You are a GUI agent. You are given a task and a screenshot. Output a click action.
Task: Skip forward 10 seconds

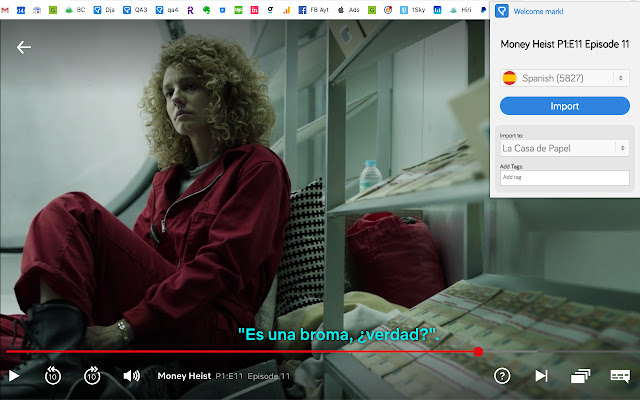point(92,376)
